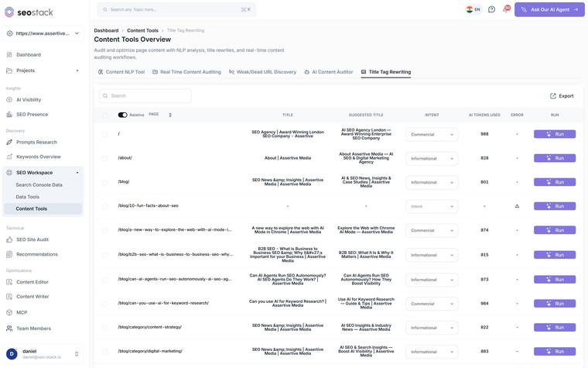Select the checkbox for /about/ row

[x=104, y=159]
